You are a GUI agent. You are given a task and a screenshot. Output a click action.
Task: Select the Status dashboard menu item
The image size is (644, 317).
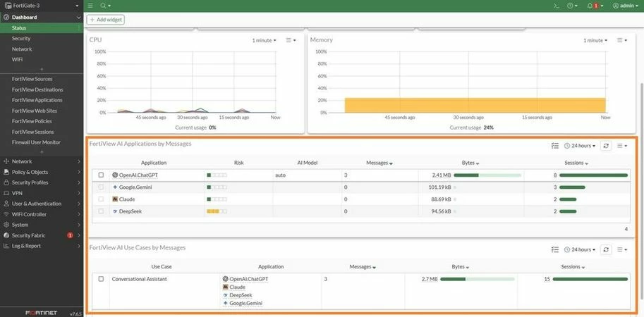pyautogui.click(x=42, y=28)
